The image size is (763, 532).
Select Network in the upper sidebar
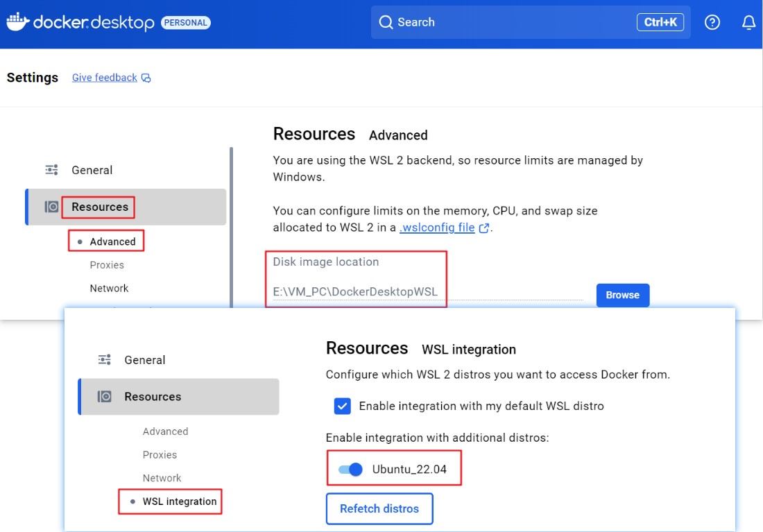point(109,288)
